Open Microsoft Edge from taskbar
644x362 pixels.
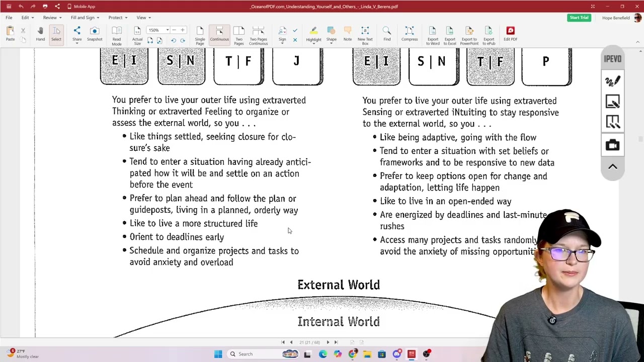click(323, 354)
